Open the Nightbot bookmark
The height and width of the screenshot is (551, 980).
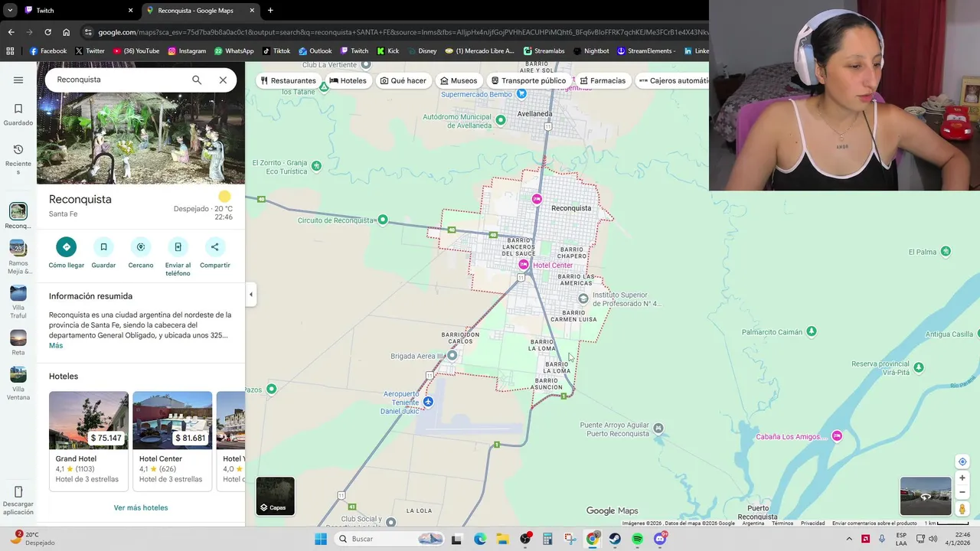pyautogui.click(x=590, y=51)
